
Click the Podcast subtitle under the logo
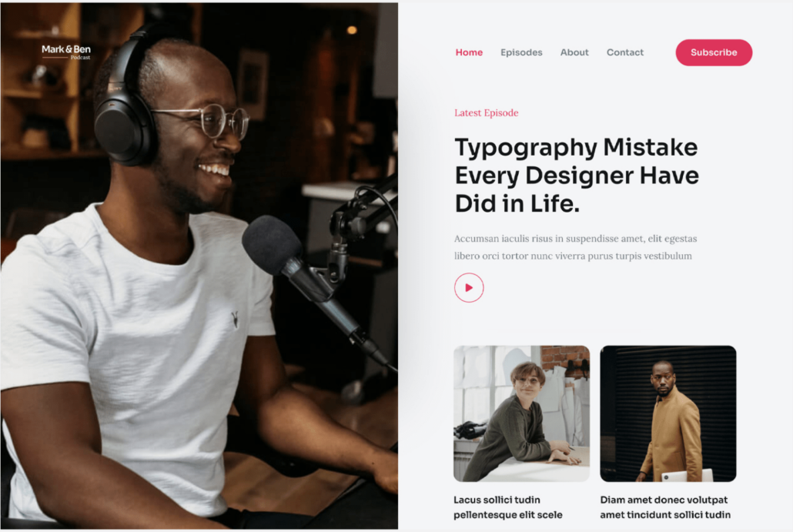click(80, 58)
